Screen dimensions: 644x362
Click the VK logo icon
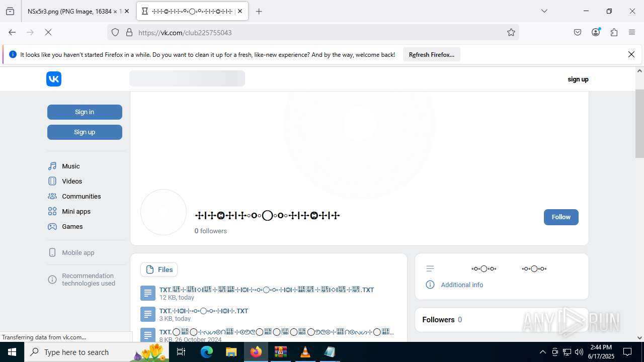[x=54, y=79]
